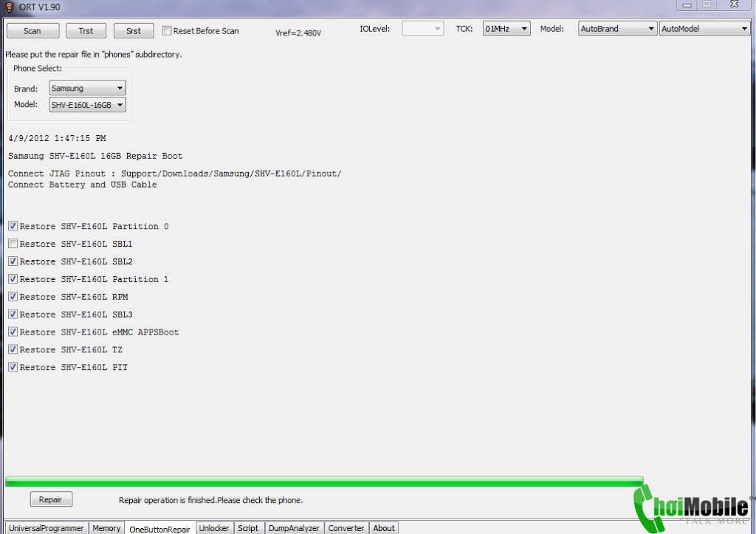Click the Vref=2.480V reading
This screenshot has height=534, width=756.
point(298,32)
